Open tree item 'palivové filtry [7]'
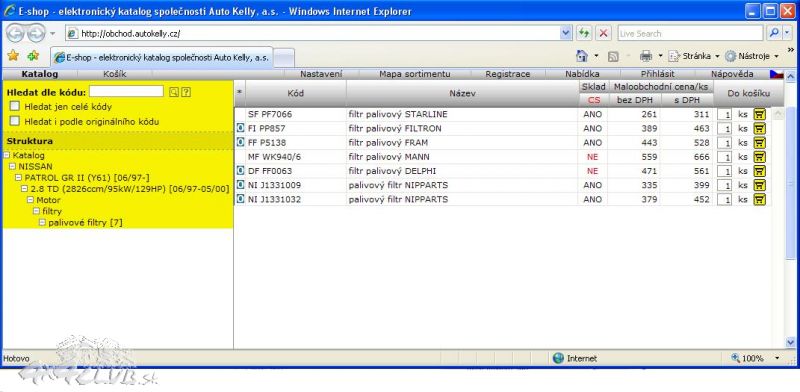The width and height of the screenshot is (800, 392). point(85,223)
